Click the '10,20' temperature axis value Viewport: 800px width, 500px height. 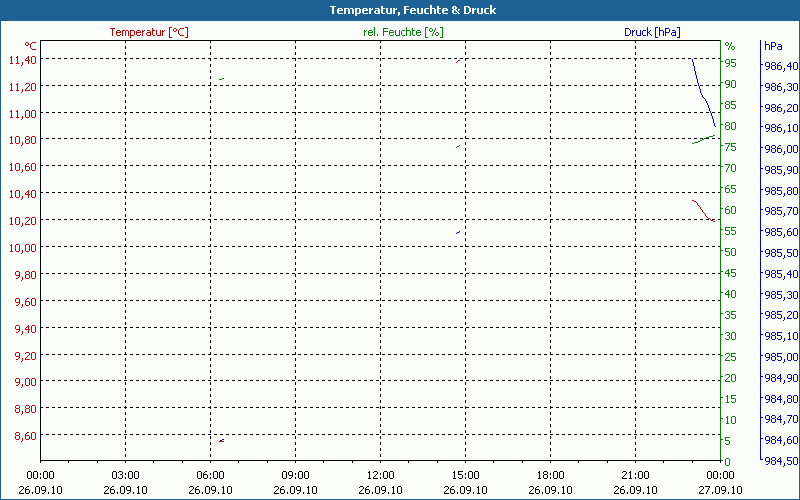(22, 221)
